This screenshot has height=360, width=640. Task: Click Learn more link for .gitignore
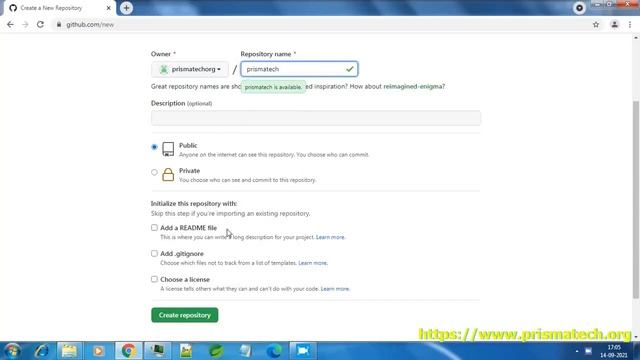click(313, 263)
